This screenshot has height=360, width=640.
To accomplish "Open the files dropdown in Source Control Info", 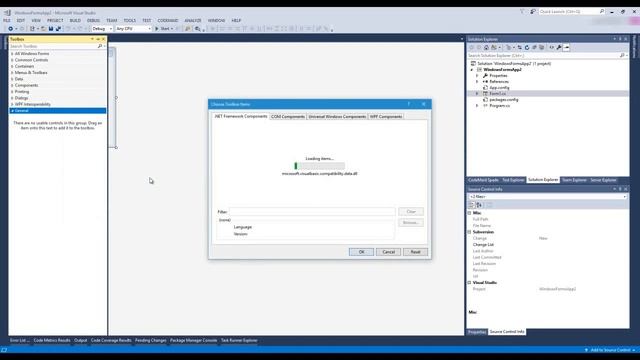I will 624,197.
